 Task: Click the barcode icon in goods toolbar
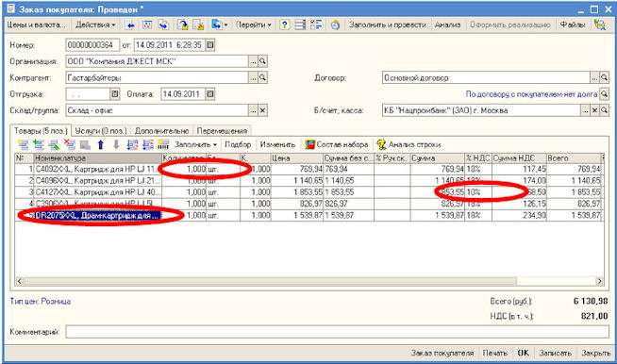point(163,145)
